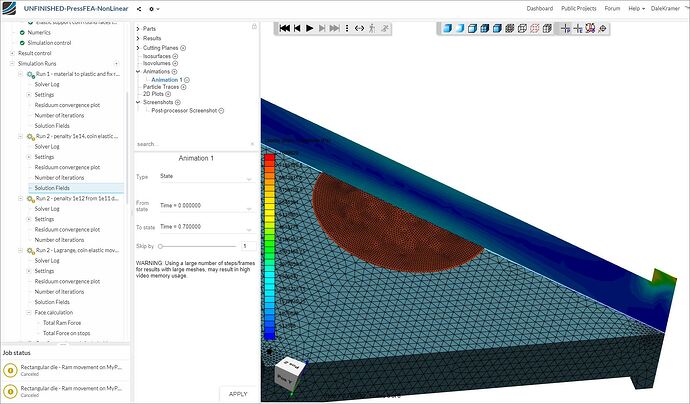Viewport: 690px width, 404px height.
Task: Toggle the back-and-forth loop icon
Action: click(359, 28)
